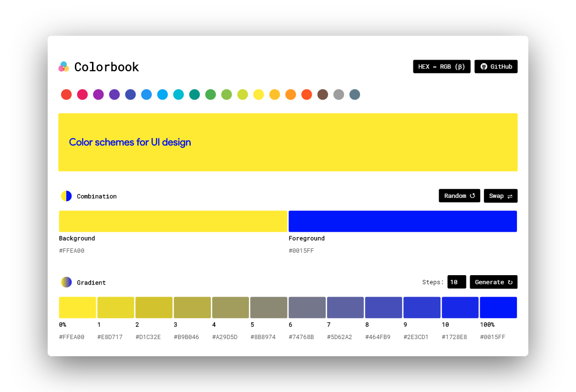The width and height of the screenshot is (576, 392).
Task: Generate a Random color combination
Action: 460,196
